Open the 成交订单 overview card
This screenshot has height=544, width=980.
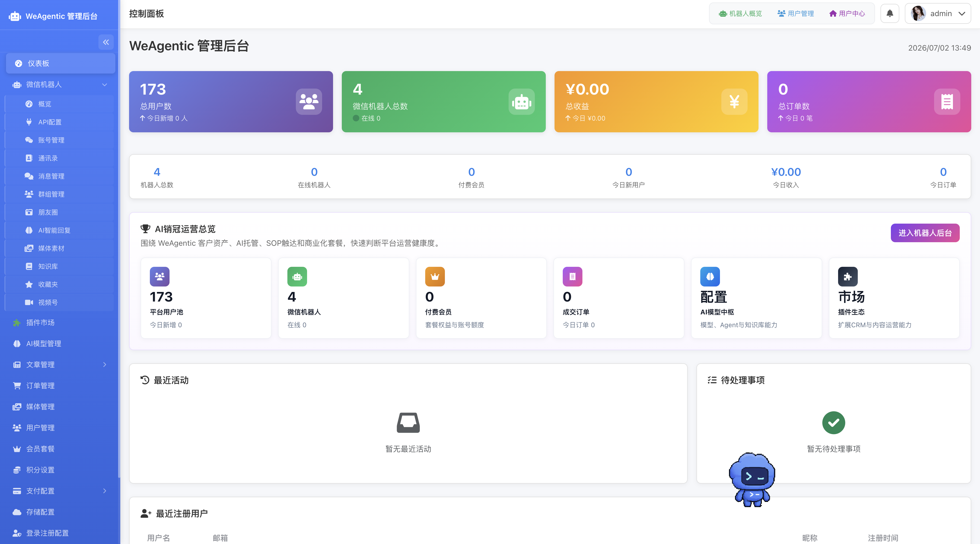[619, 298]
